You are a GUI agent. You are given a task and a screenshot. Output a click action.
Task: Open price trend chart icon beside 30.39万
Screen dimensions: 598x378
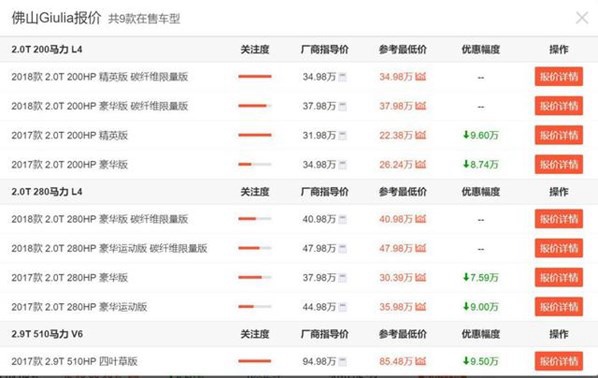pyautogui.click(x=420, y=277)
